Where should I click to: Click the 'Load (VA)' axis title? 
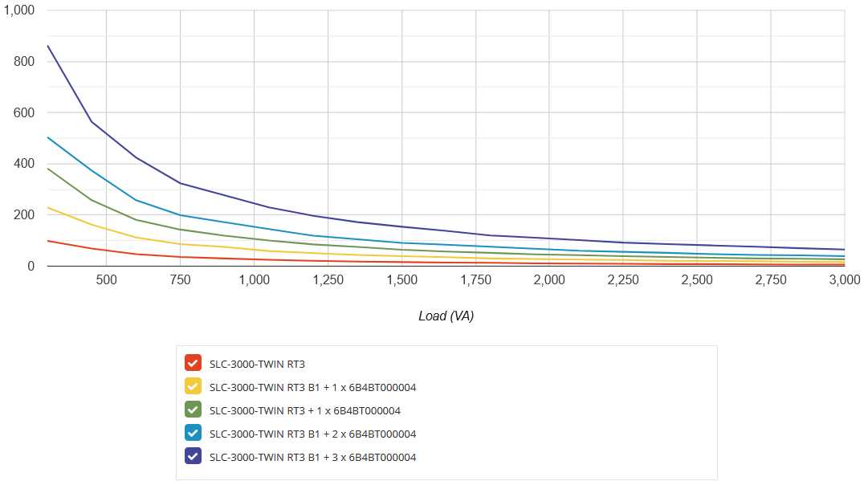pyautogui.click(x=446, y=316)
